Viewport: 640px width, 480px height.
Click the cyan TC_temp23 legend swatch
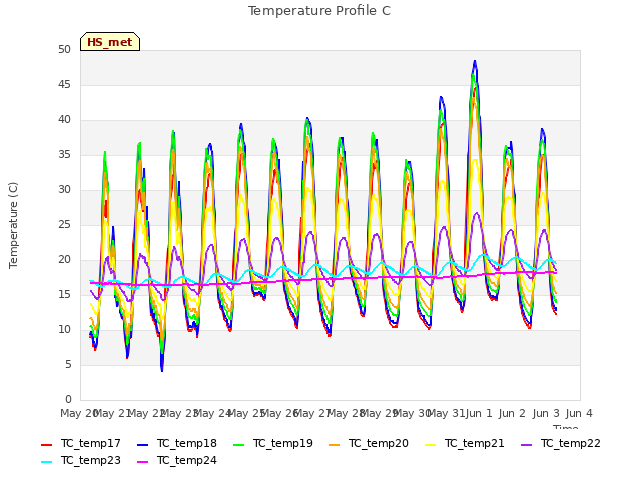point(47,462)
